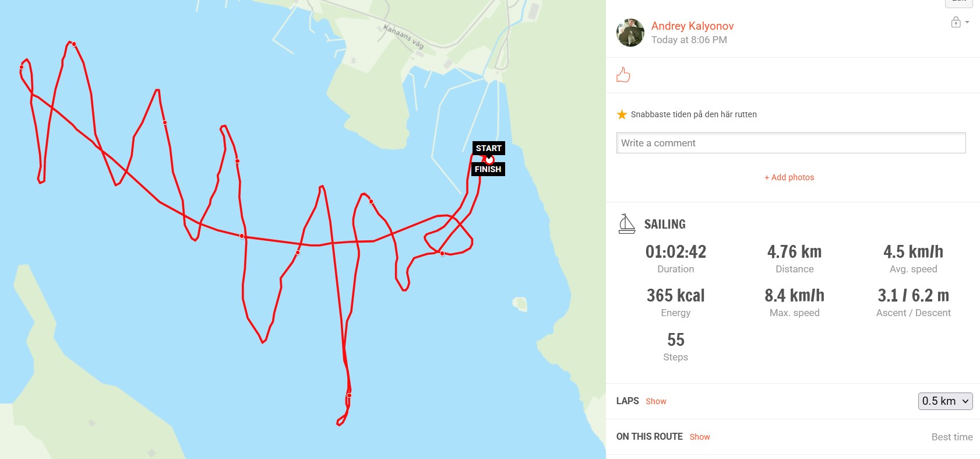This screenshot has width=980, height=459.
Task: Click the FINISH marker on the map
Action: [x=488, y=169]
